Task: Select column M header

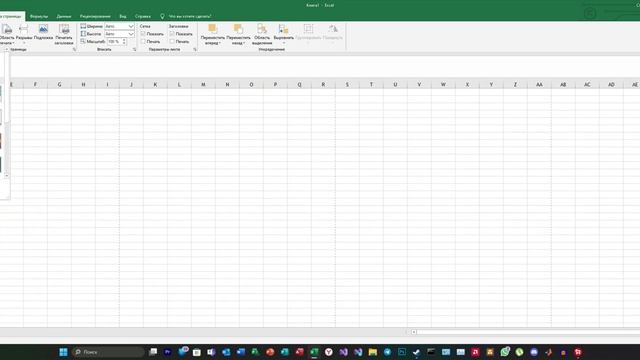Action: 203,84
